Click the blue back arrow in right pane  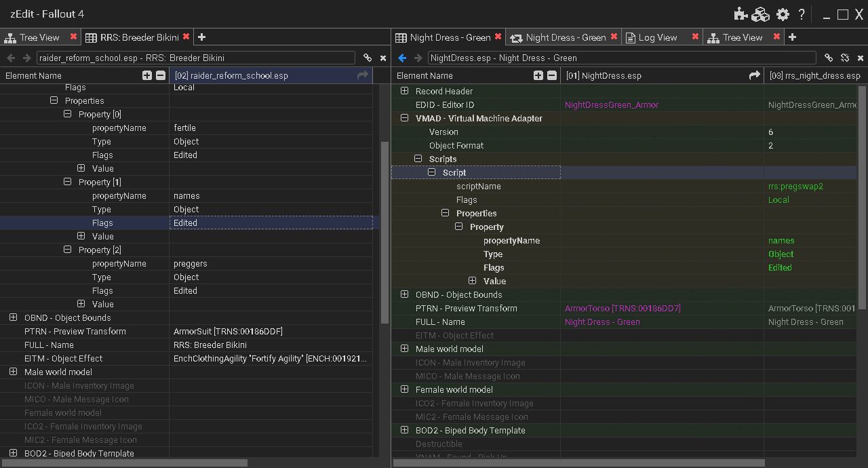point(402,58)
